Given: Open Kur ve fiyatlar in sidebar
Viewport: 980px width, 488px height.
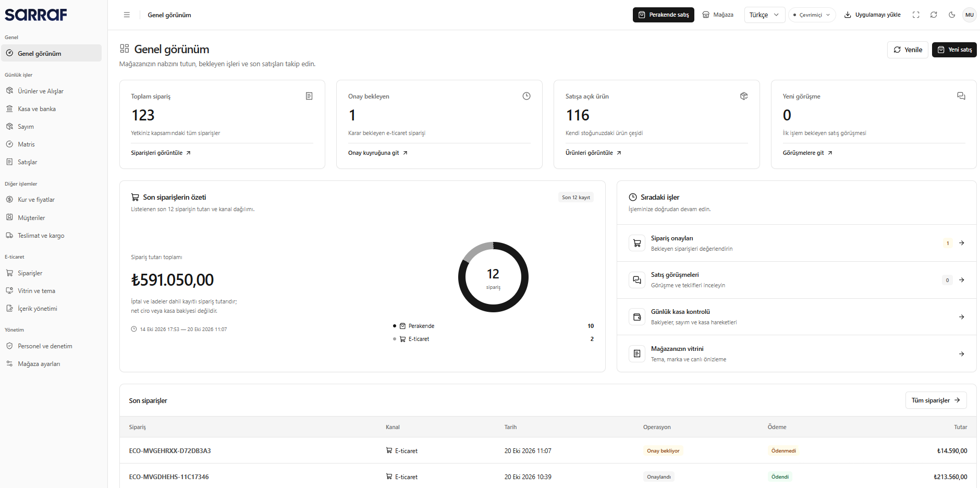Looking at the screenshot, I should (x=52, y=199).
